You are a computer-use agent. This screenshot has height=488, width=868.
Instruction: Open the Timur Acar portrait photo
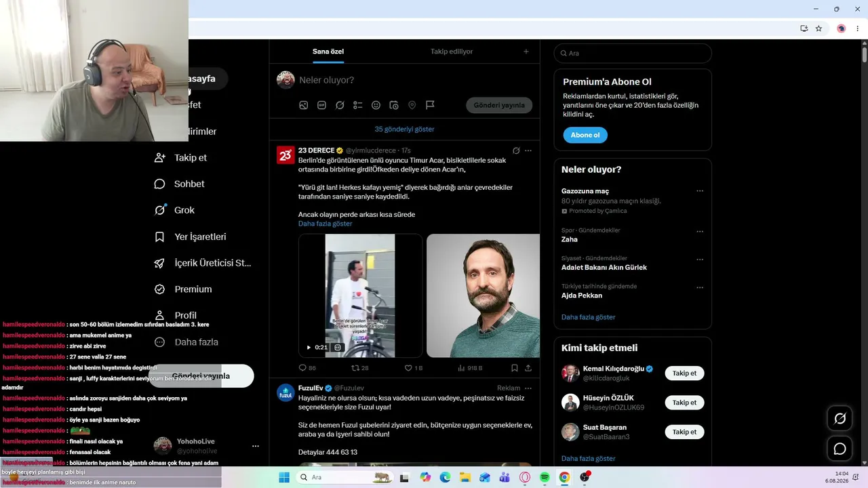pos(483,296)
